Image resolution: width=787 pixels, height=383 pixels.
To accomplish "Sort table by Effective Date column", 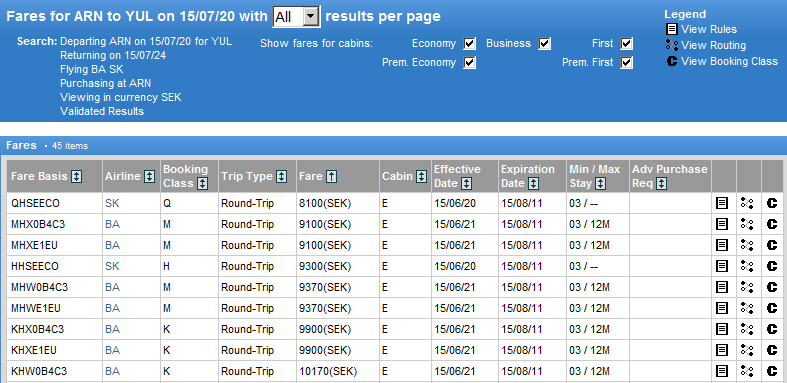I will tap(466, 184).
